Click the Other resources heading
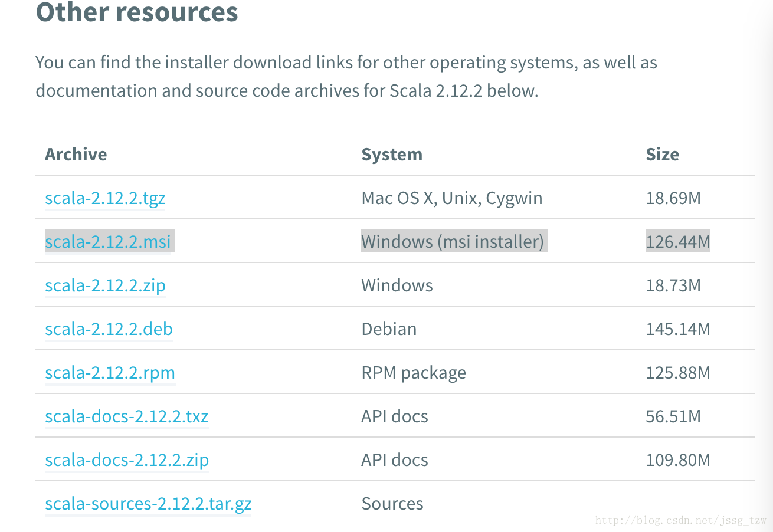Screen dimensions: 773x532 pyautogui.click(x=137, y=12)
